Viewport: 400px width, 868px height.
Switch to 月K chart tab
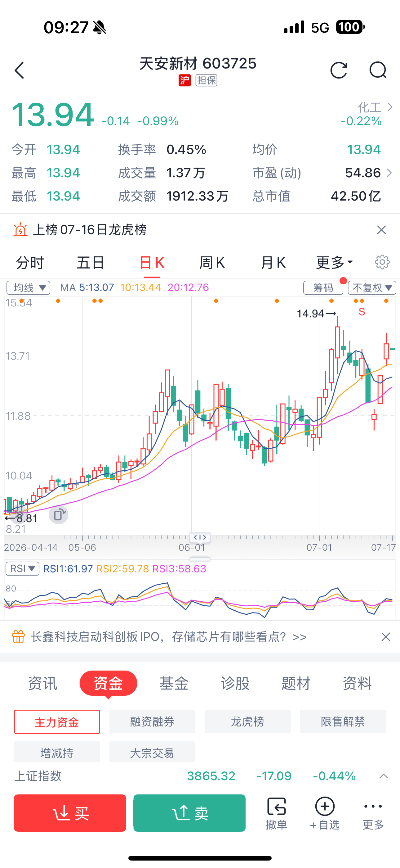273,263
